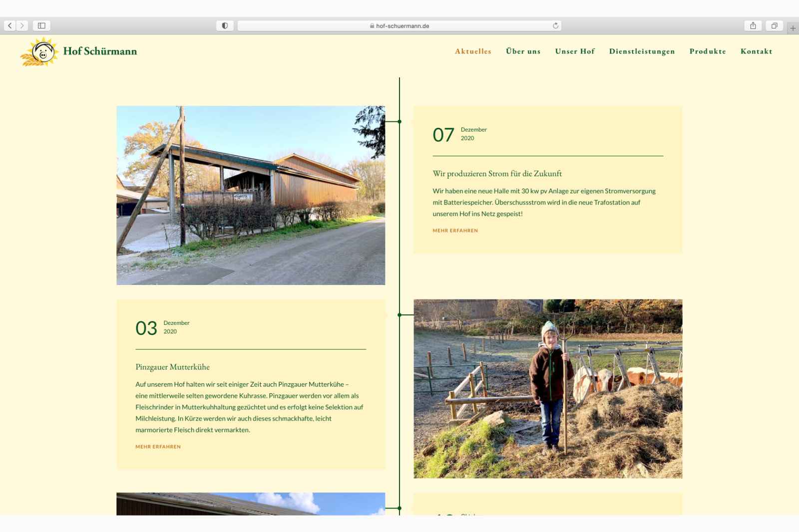Select the Aktuelles navigation item
799x532 pixels.
click(472, 51)
